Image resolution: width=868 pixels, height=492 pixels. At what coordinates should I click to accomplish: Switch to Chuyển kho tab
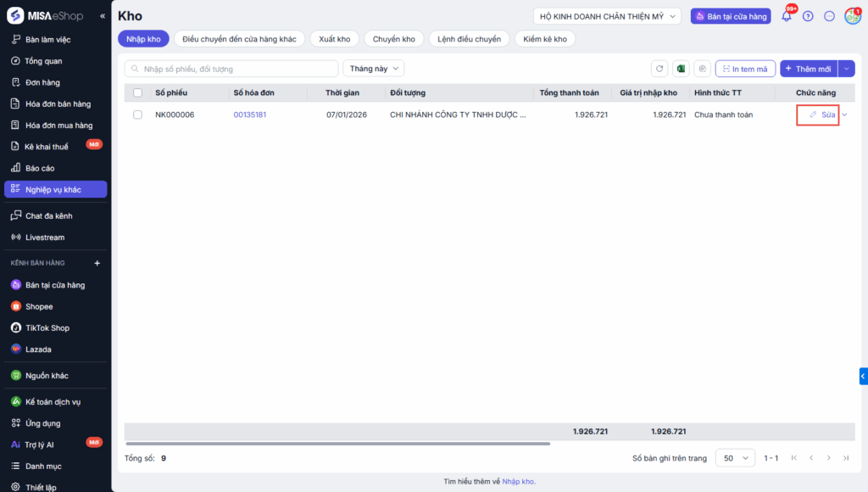pyautogui.click(x=393, y=39)
